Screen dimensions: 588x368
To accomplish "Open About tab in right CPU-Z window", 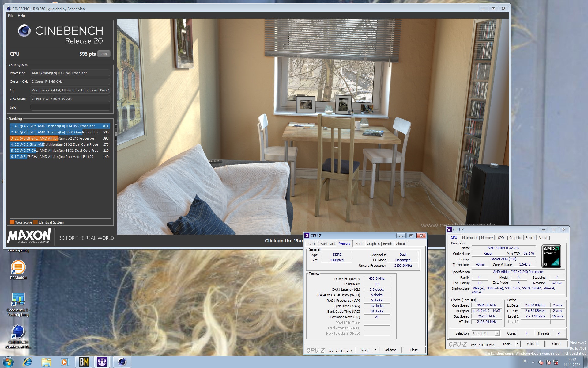I will [x=543, y=238].
